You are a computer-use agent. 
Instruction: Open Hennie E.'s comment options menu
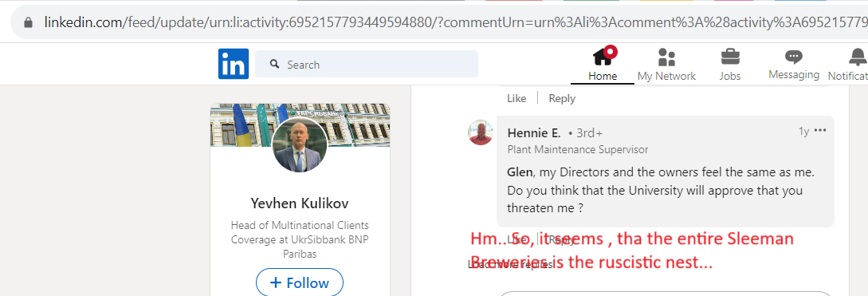[x=820, y=131]
